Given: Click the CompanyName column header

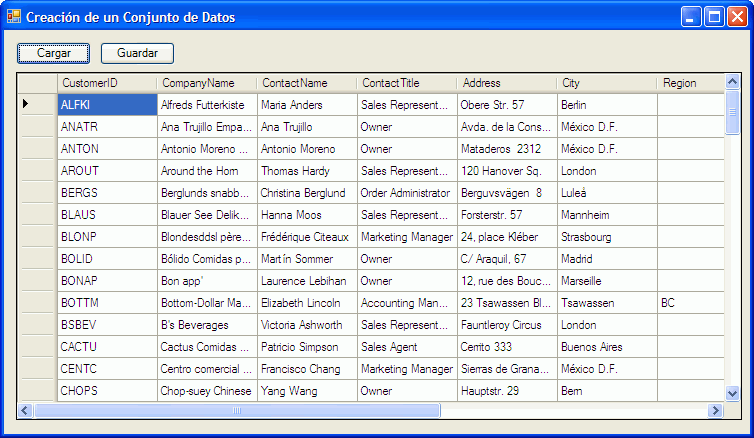Looking at the screenshot, I should tap(206, 83).
